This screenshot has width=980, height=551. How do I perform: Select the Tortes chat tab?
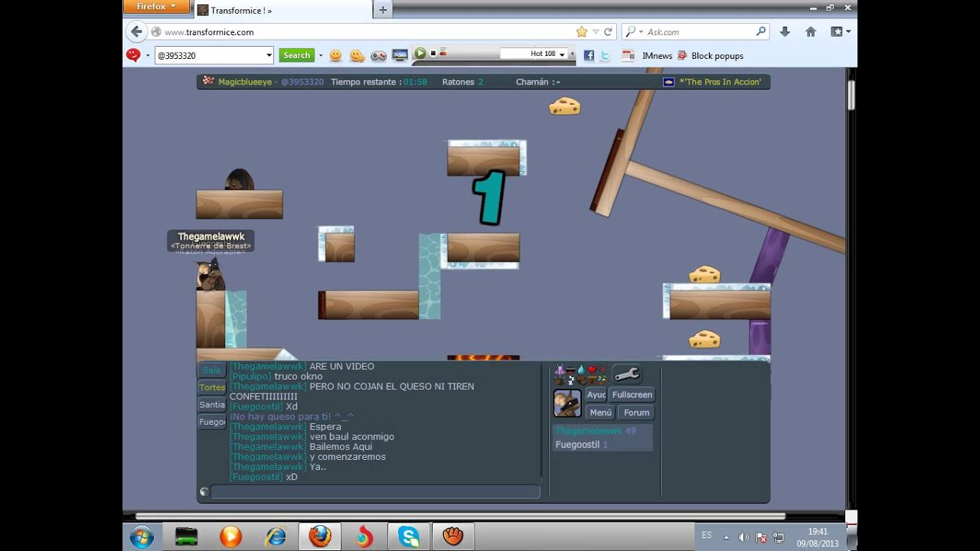[212, 387]
